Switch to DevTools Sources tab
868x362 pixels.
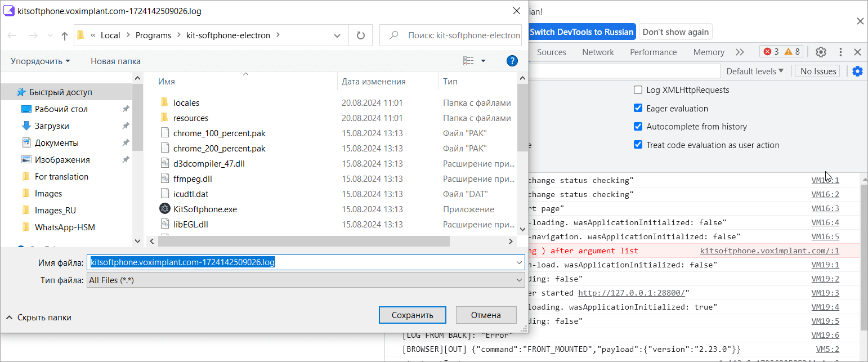(x=552, y=52)
